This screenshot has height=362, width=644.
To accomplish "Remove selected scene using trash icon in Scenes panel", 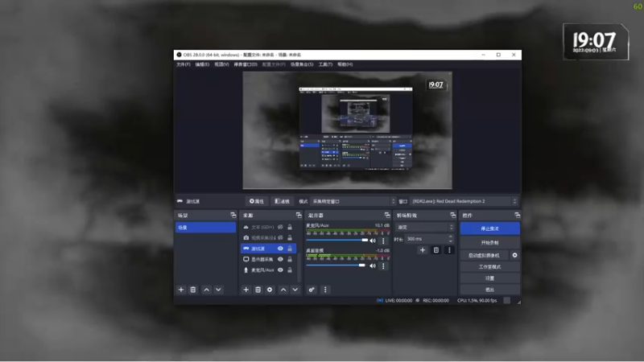I will [193, 290].
